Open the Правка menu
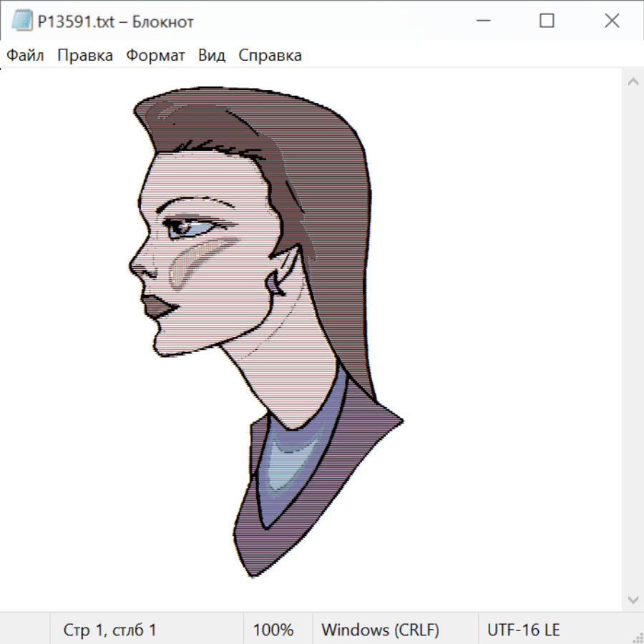This screenshot has height=644, width=644. 84,56
